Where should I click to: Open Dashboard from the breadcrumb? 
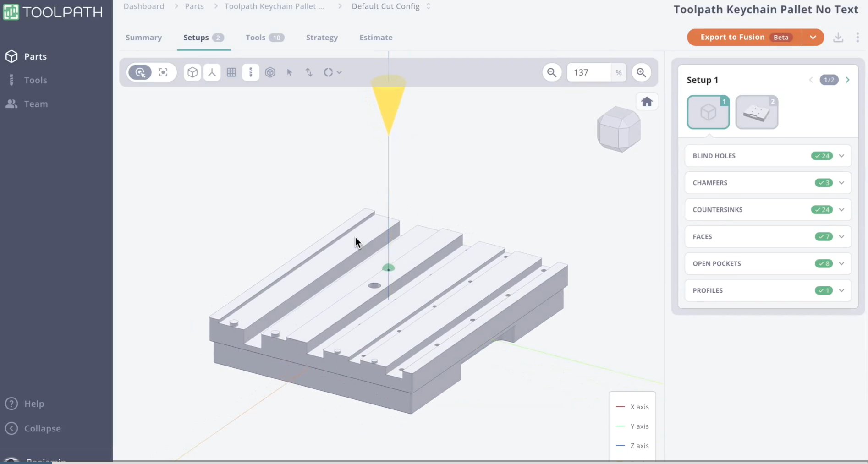(143, 6)
